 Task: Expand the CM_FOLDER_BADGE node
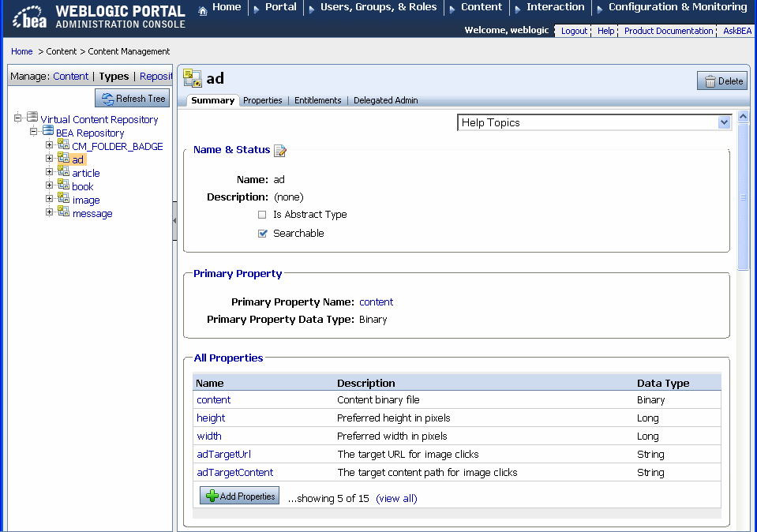tap(49, 144)
